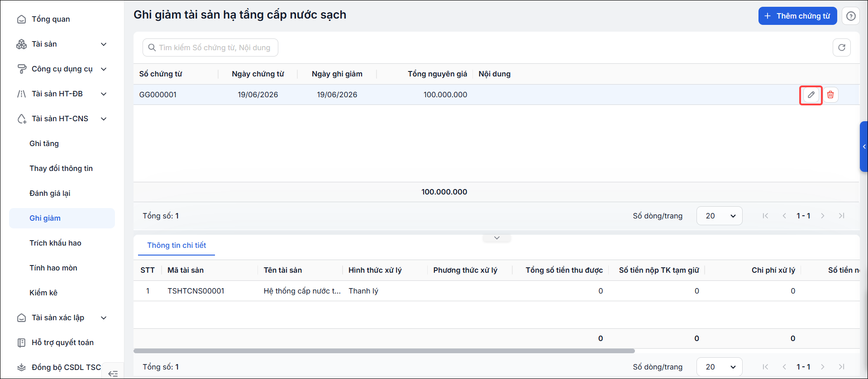Expand the Tài sản menu chevron
The image size is (868, 379).
point(104,44)
